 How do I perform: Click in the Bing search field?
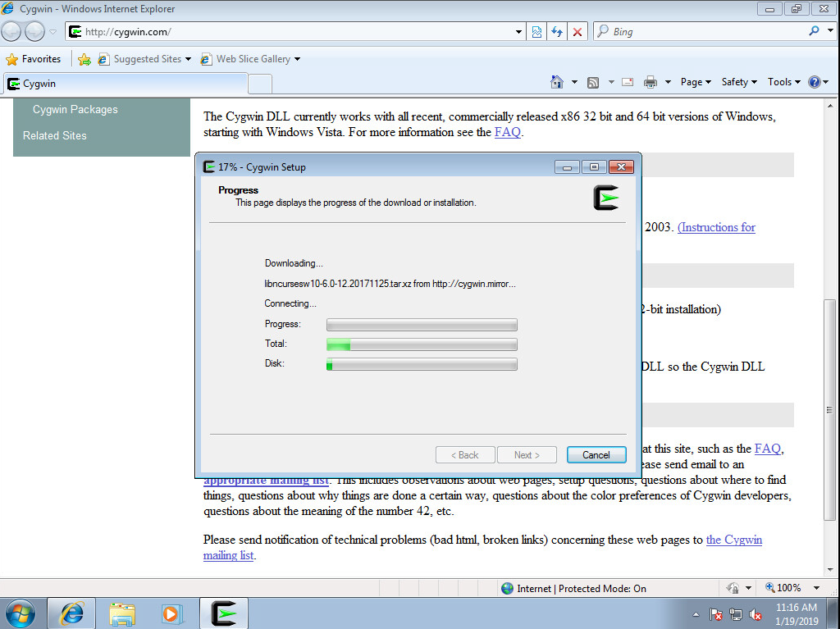[705, 32]
